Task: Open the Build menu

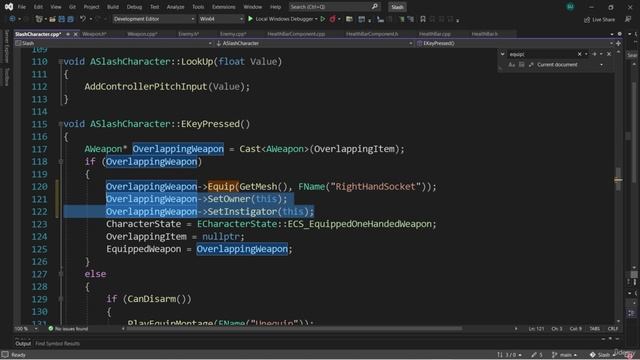Action: 113,7
